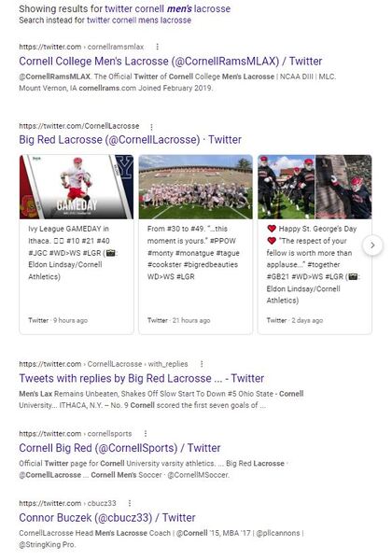The height and width of the screenshot is (560, 392).
Task: Search instead for twitter cornell mens lacrosse
Action: tap(139, 21)
